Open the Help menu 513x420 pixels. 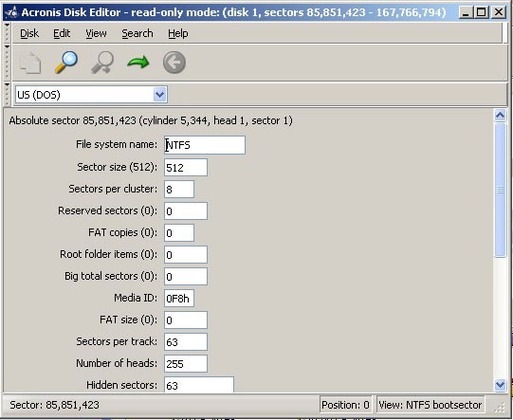tap(178, 33)
